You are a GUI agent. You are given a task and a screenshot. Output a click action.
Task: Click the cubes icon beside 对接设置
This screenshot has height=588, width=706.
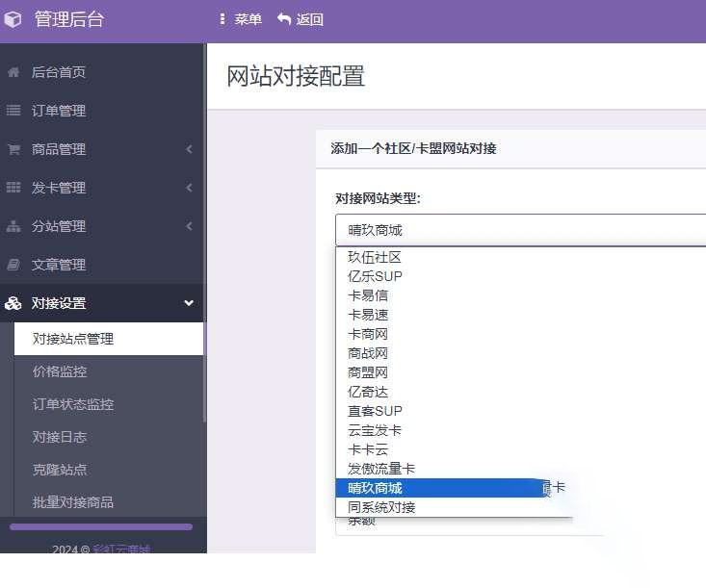click(x=13, y=303)
